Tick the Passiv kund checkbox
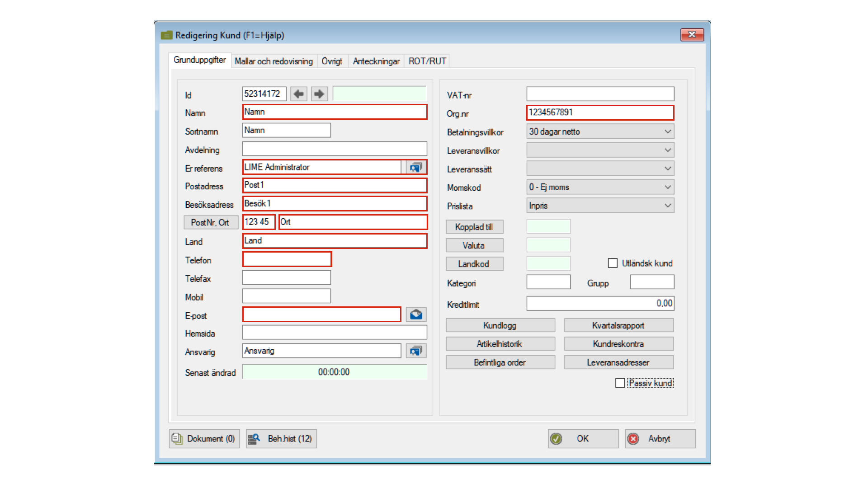Viewport: 868px width, 488px height. 620,383
